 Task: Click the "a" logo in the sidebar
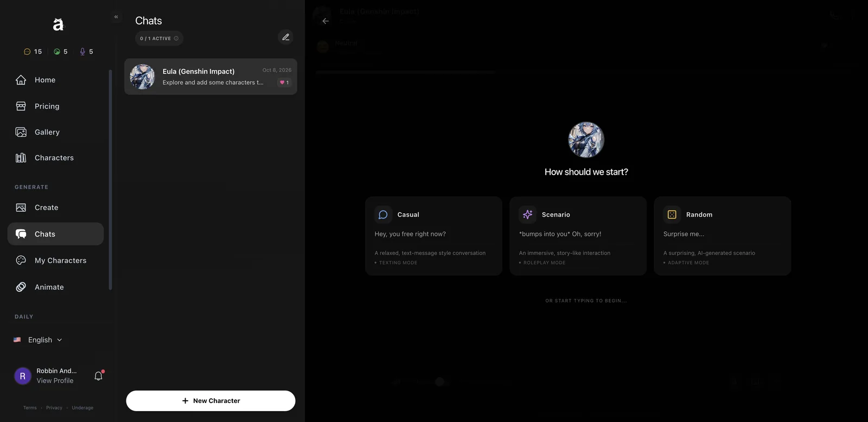58,24
